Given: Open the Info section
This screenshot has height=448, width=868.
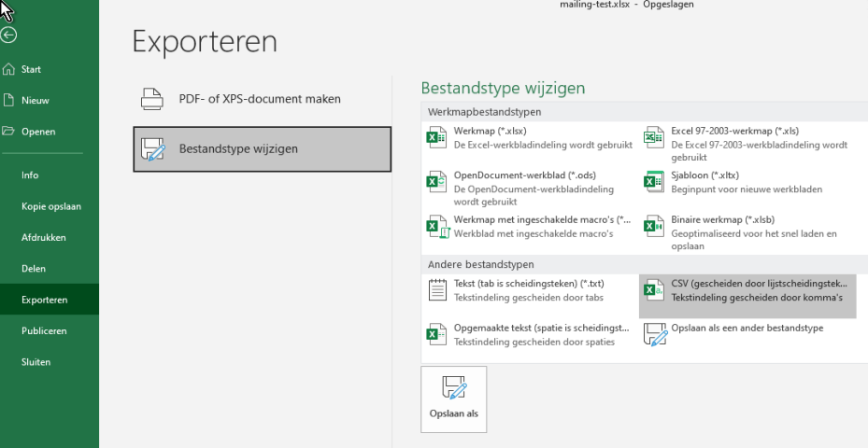Looking at the screenshot, I should click(x=50, y=175).
